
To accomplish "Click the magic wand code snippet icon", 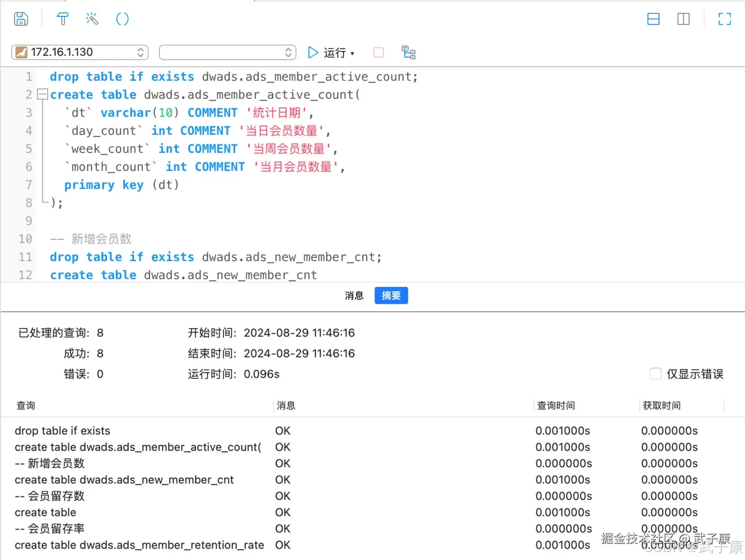I will (x=92, y=19).
